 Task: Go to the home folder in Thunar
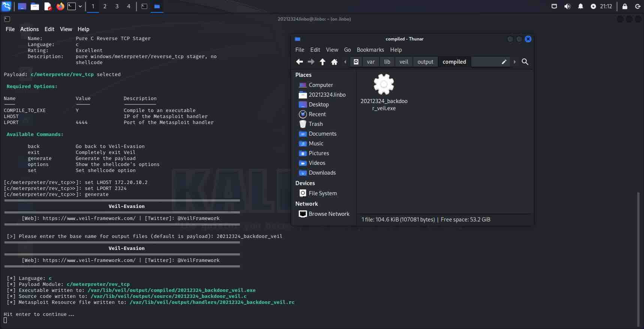pyautogui.click(x=334, y=62)
